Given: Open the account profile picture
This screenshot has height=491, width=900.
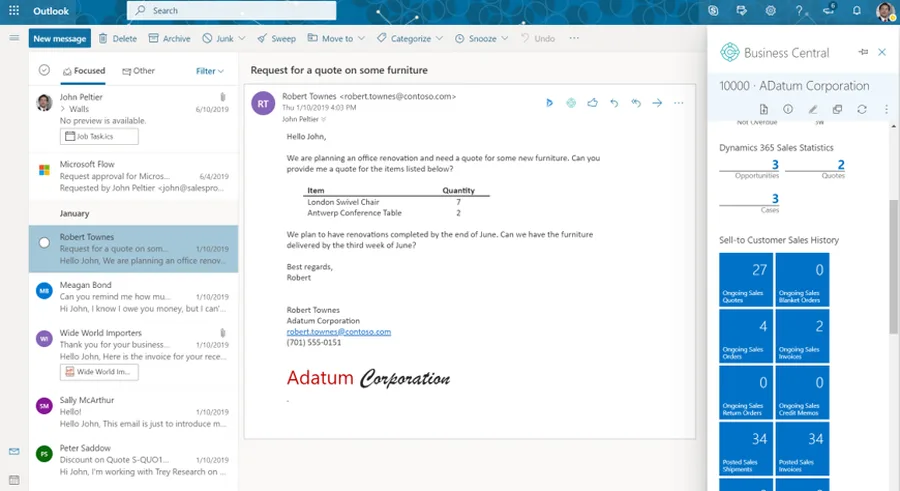Looking at the screenshot, I should click(886, 11).
